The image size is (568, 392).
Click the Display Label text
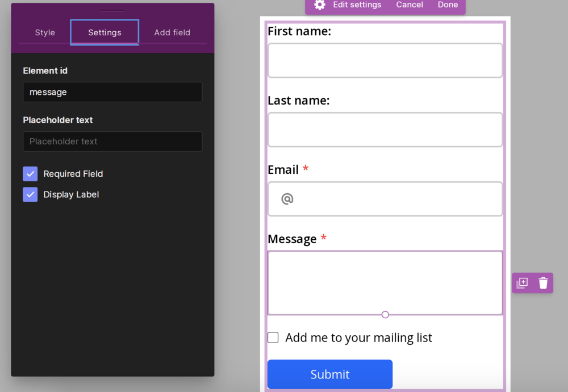[71, 194]
